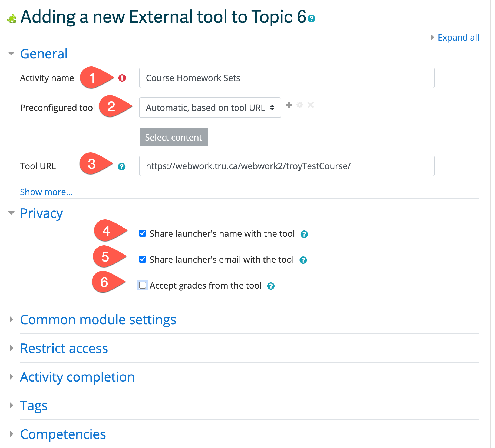Image resolution: width=495 pixels, height=448 pixels.
Task: Click the Select content button
Action: [x=173, y=137]
